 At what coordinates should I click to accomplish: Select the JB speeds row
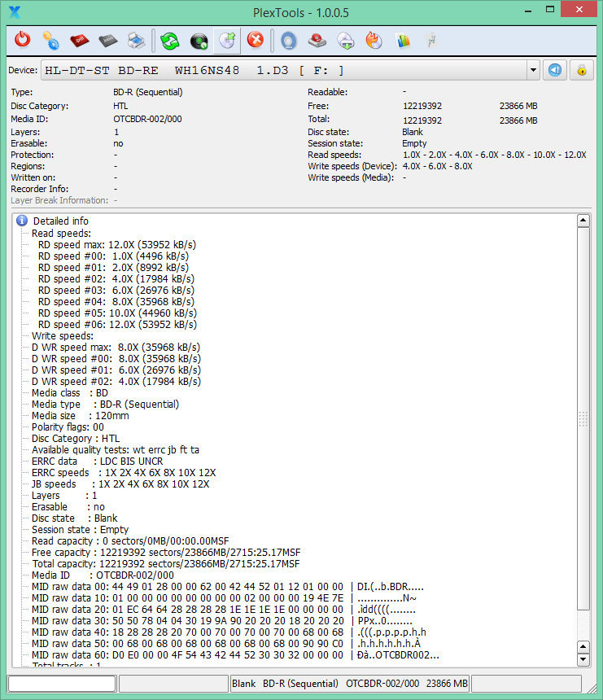pyautogui.click(x=120, y=484)
